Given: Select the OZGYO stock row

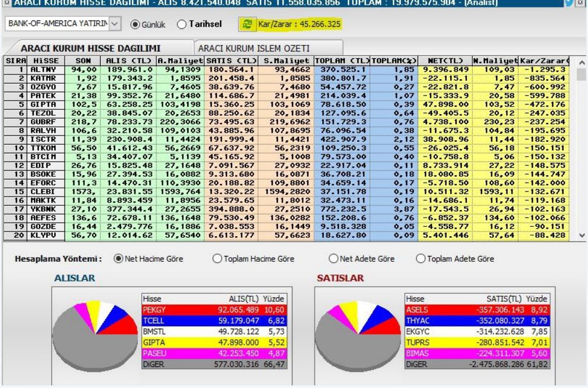Looking at the screenshot, I should [x=287, y=87].
